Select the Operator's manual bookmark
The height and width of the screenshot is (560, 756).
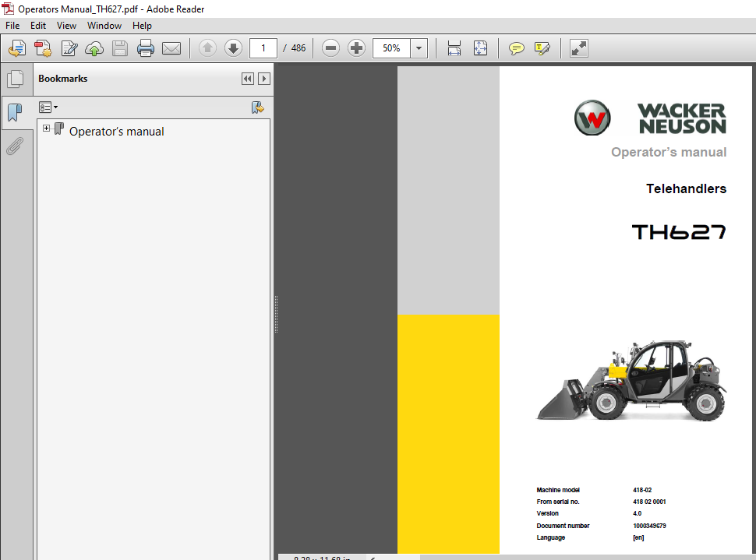pyautogui.click(x=116, y=132)
